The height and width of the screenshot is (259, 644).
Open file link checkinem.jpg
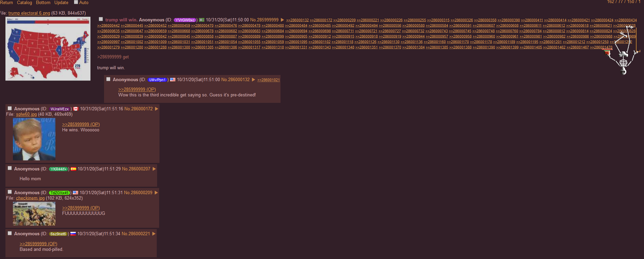[x=30, y=198]
